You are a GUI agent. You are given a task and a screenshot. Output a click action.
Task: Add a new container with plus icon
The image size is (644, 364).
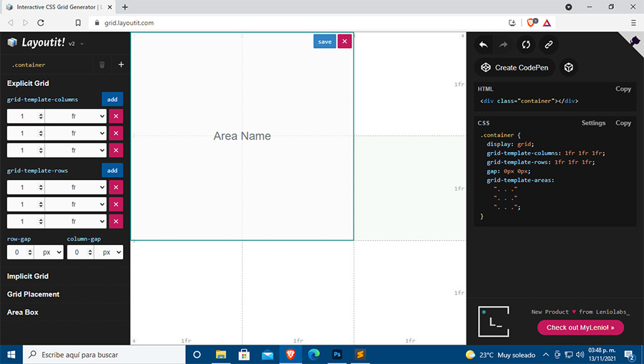[121, 64]
